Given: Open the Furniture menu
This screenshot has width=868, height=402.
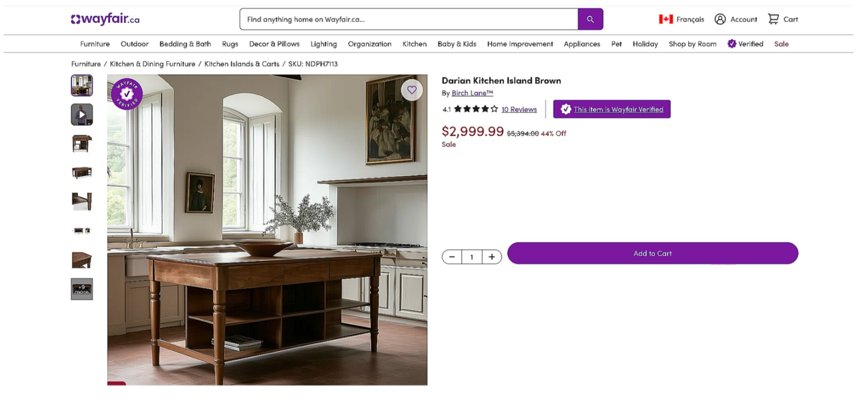Looking at the screenshot, I should coord(95,44).
